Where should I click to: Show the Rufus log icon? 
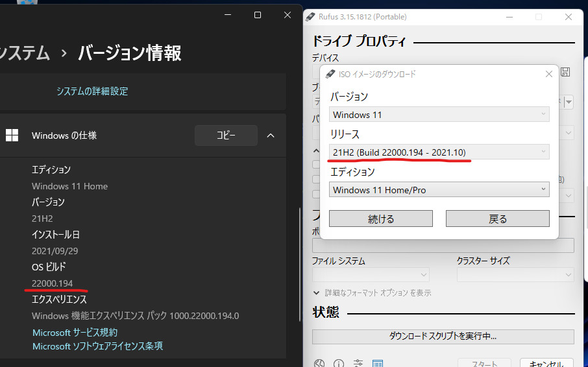tap(378, 364)
